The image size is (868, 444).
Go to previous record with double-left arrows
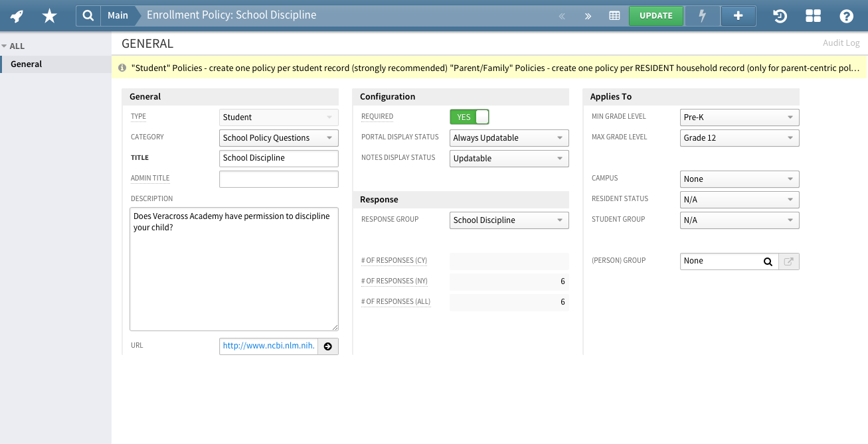[562, 16]
